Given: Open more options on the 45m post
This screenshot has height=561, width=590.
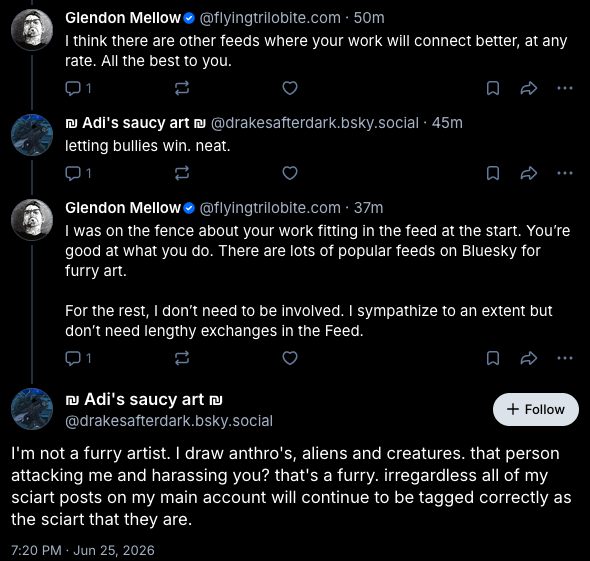Looking at the screenshot, I should pyautogui.click(x=565, y=173).
